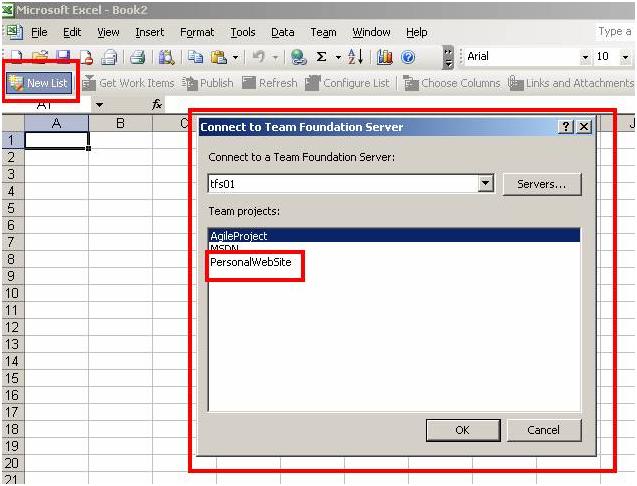637x486 pixels.
Task: Click the New List toolbar button
Action: coord(39,83)
